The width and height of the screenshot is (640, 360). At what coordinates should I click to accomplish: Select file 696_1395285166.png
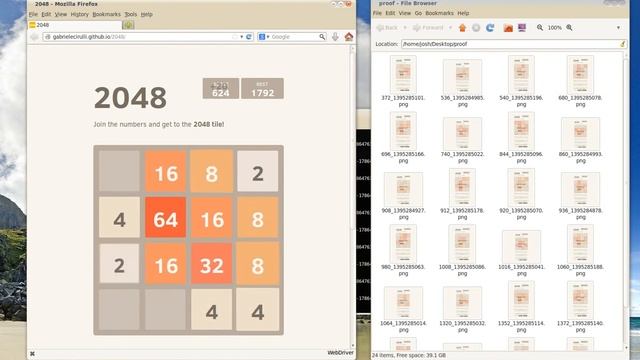pyautogui.click(x=403, y=138)
